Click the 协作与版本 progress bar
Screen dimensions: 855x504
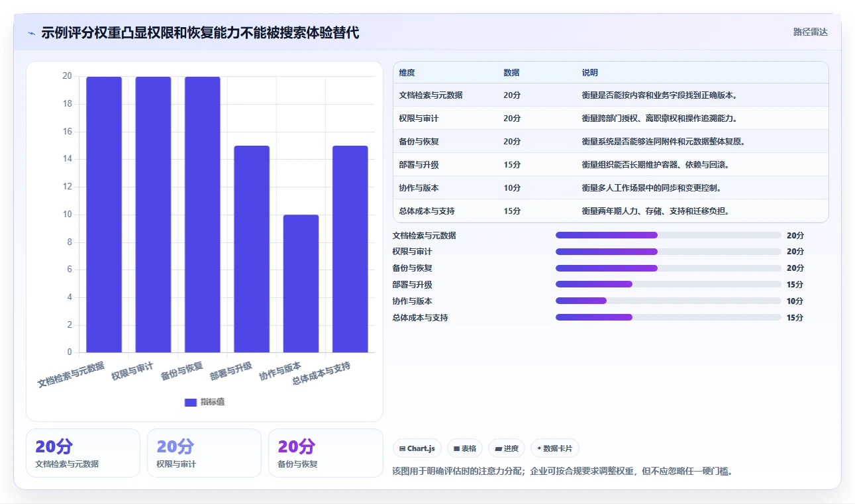coord(669,301)
